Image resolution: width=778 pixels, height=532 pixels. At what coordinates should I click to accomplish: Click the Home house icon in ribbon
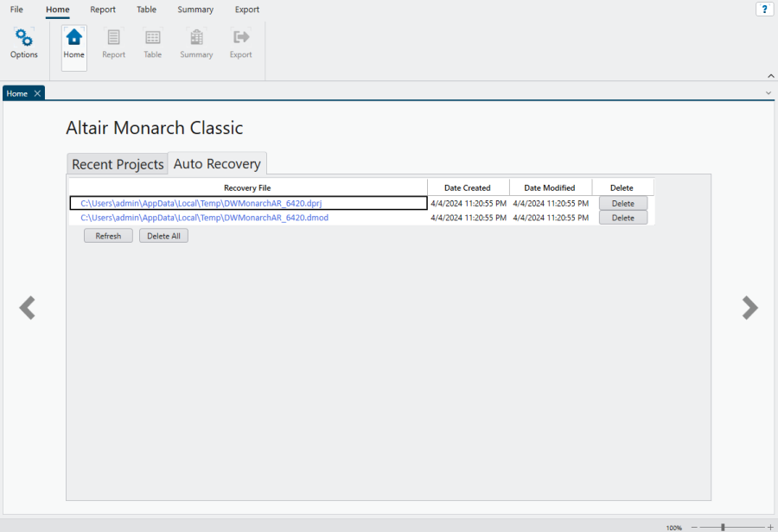point(74,38)
